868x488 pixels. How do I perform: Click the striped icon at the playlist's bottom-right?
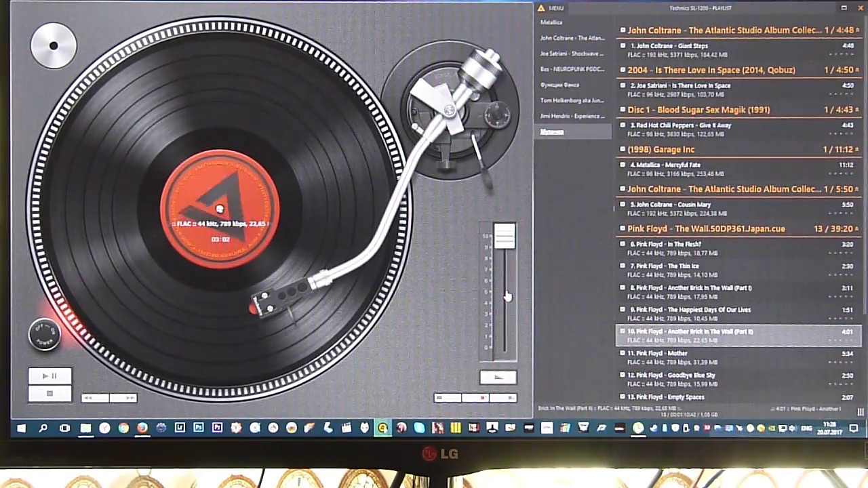tap(861, 411)
